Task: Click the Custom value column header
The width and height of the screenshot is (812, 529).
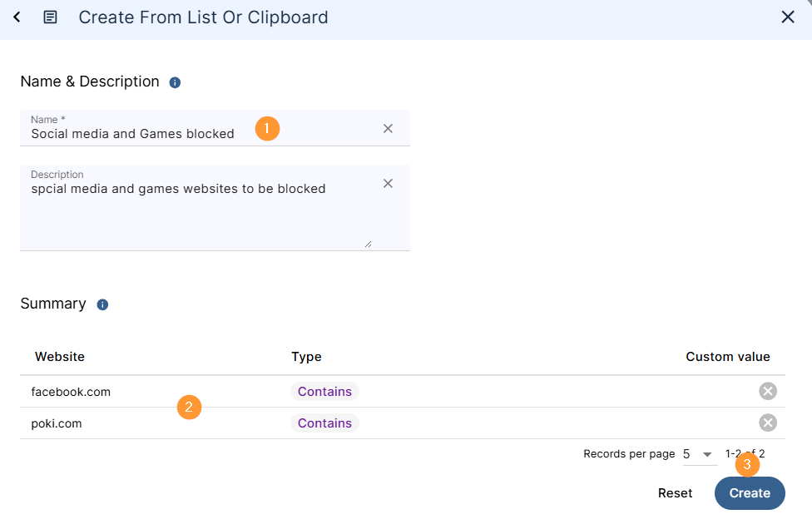Action: (x=728, y=357)
